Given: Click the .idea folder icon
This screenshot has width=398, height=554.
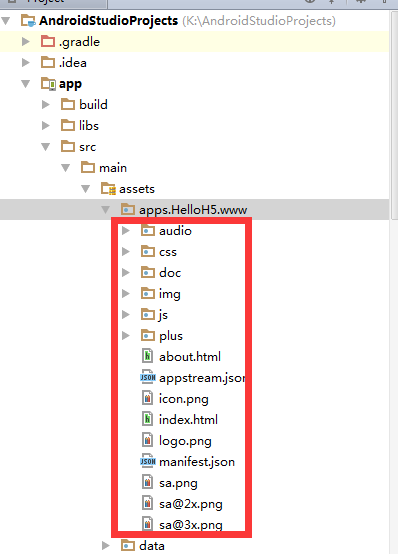Looking at the screenshot, I should 48,62.
